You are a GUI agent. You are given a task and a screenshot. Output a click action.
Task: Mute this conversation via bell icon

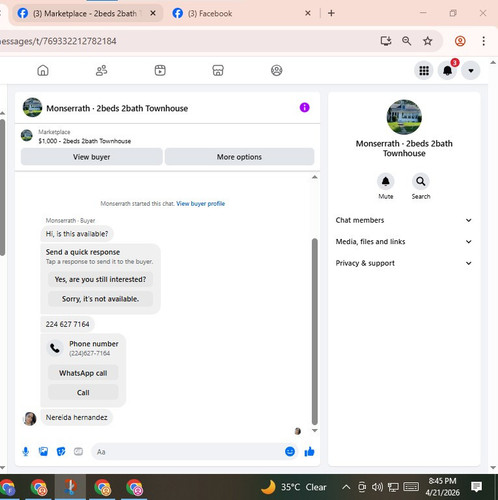point(386,182)
